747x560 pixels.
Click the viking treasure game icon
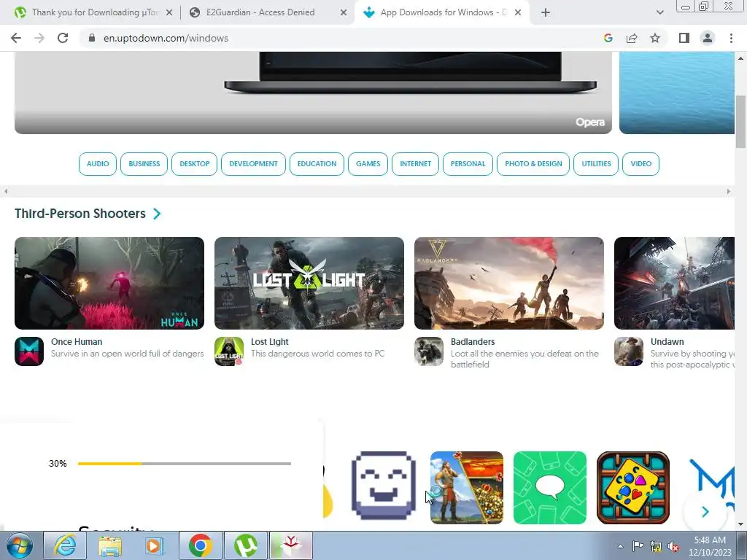click(467, 488)
